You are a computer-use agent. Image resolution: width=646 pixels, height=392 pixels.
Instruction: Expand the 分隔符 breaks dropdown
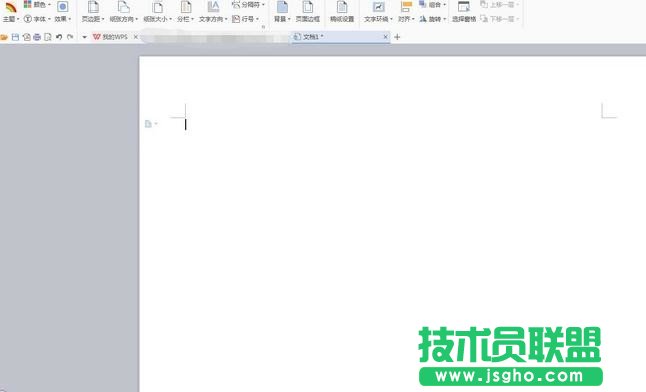[x=248, y=5]
